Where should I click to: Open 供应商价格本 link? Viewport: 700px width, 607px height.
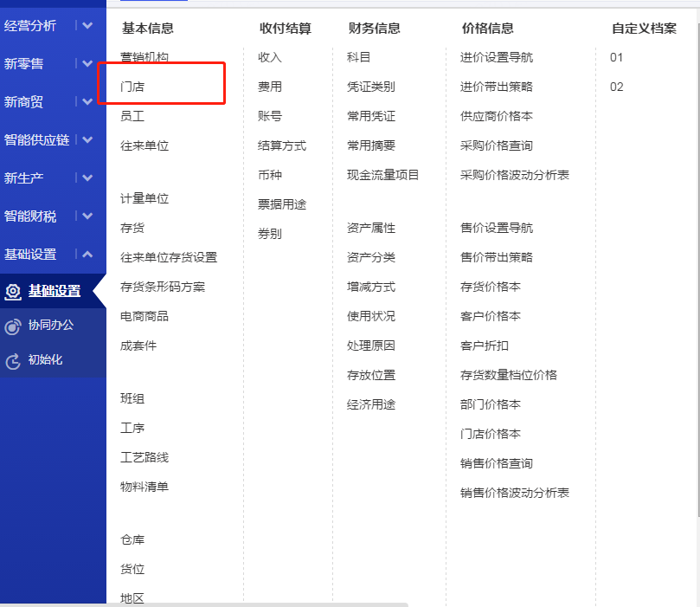tap(497, 116)
